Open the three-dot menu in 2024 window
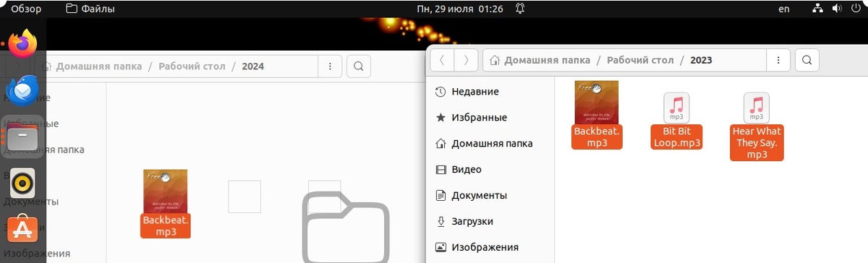 tap(330, 66)
